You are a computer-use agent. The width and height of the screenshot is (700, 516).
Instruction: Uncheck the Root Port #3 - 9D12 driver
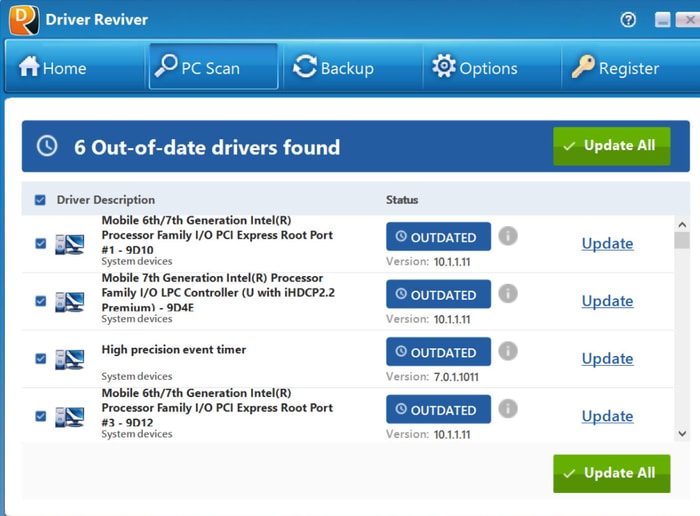(41, 416)
